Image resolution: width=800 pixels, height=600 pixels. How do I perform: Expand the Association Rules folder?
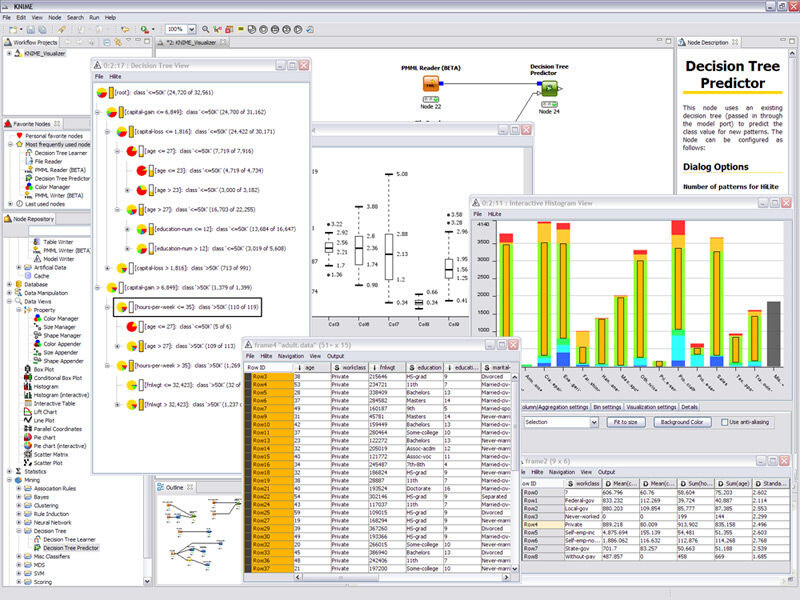coord(19,489)
